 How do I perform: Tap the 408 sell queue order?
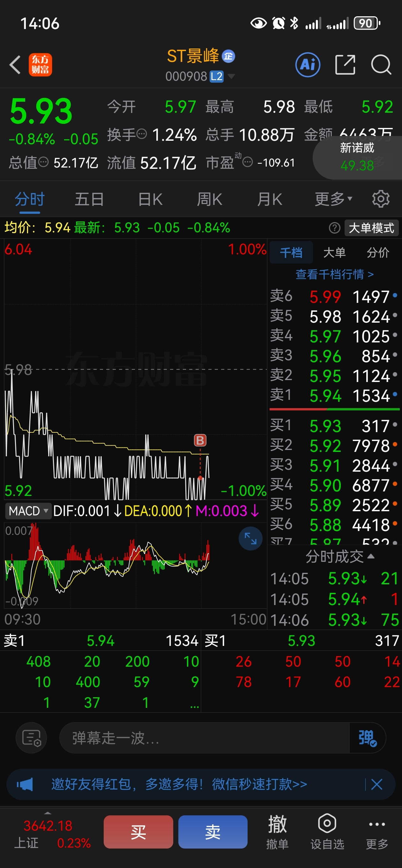click(x=38, y=662)
